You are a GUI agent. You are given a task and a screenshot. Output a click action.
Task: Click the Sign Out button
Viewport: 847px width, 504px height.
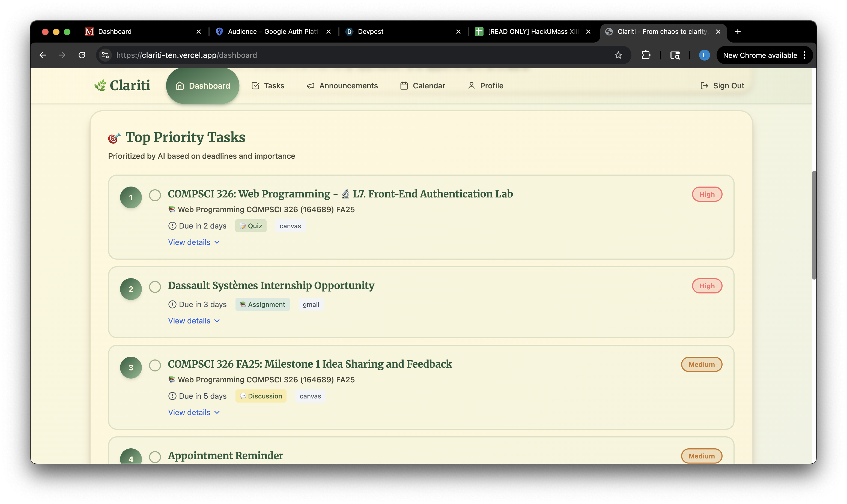tap(722, 86)
